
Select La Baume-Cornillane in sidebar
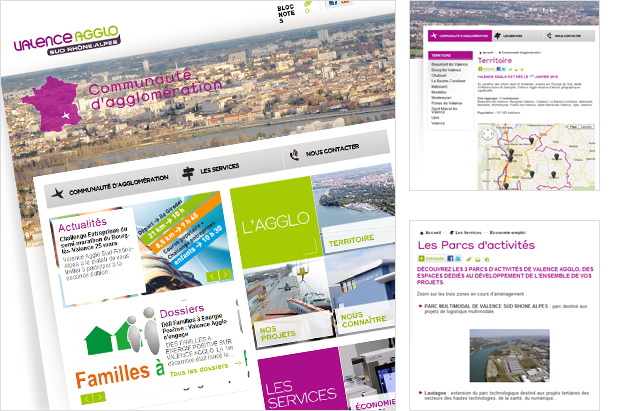point(448,81)
